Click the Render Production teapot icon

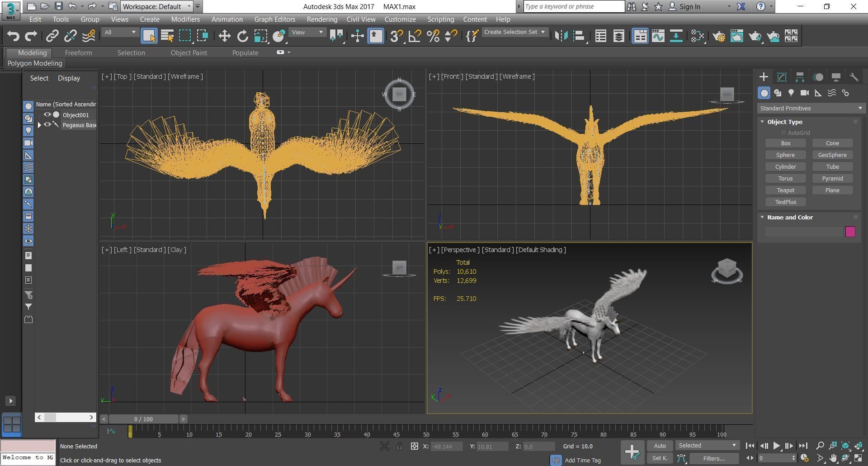click(755, 36)
